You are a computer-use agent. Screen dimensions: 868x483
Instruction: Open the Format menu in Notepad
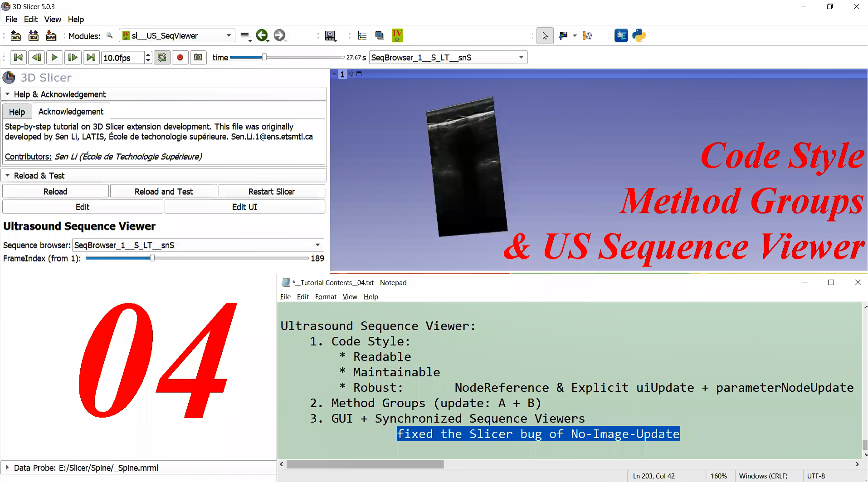tap(326, 296)
